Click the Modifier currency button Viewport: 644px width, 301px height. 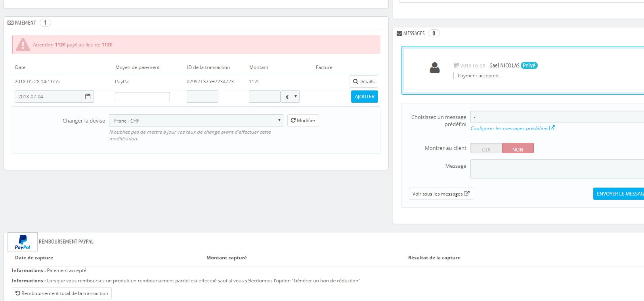click(303, 121)
